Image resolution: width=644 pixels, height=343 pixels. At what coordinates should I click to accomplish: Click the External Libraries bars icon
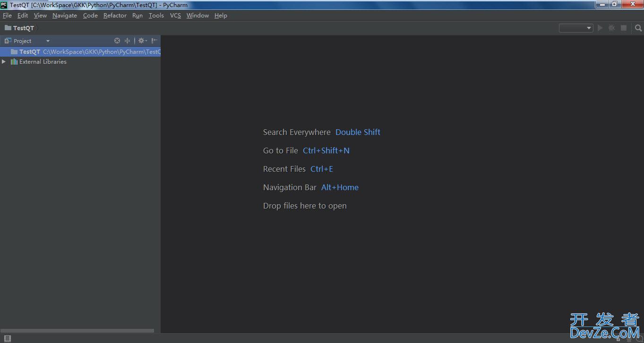tap(14, 62)
